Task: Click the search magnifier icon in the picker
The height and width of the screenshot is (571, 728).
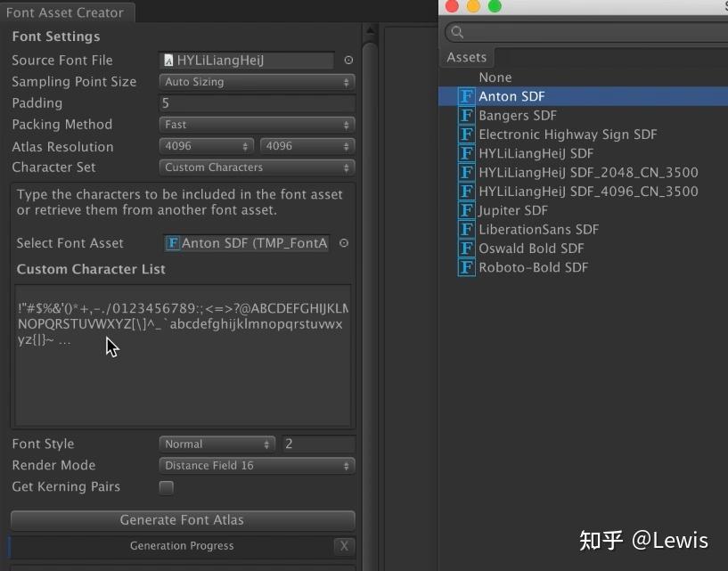Action: click(x=455, y=31)
